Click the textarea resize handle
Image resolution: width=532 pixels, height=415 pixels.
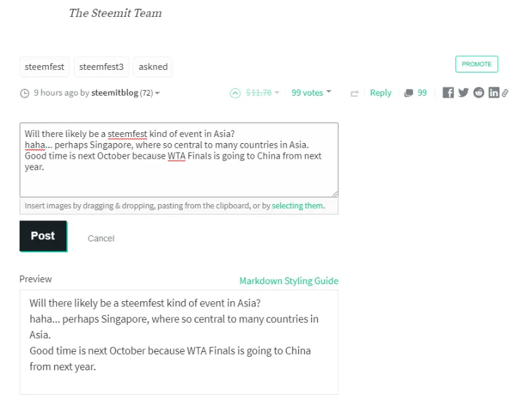335,193
